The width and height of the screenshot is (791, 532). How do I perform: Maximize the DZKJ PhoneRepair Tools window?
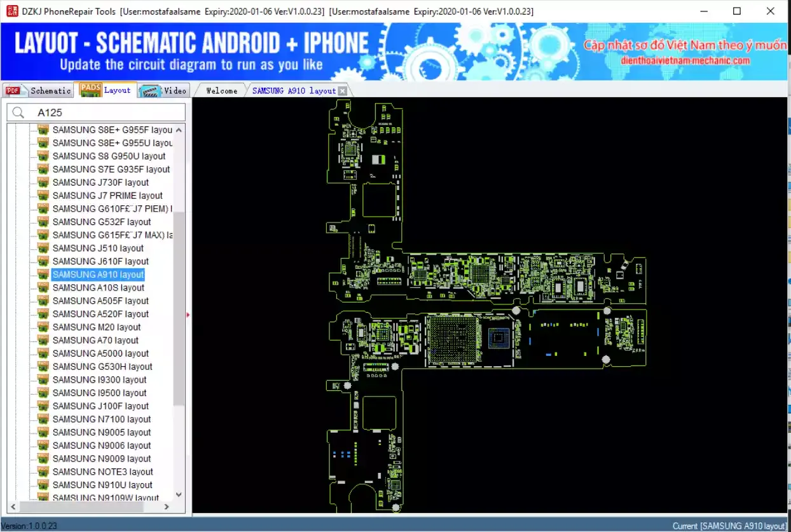(x=737, y=11)
